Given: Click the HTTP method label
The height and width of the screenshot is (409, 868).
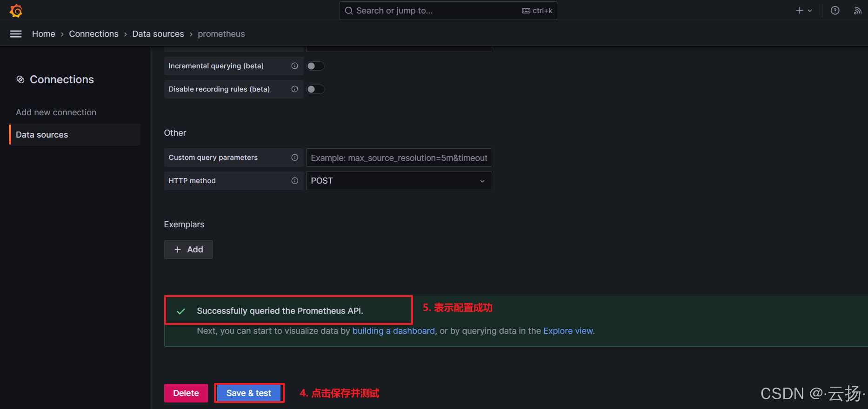Looking at the screenshot, I should tap(192, 181).
